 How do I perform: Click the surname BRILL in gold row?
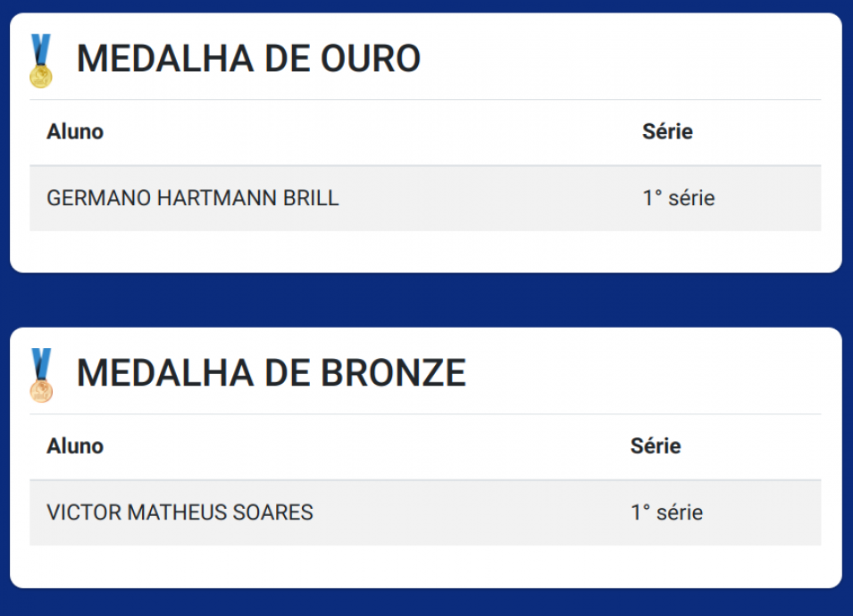tap(311, 198)
